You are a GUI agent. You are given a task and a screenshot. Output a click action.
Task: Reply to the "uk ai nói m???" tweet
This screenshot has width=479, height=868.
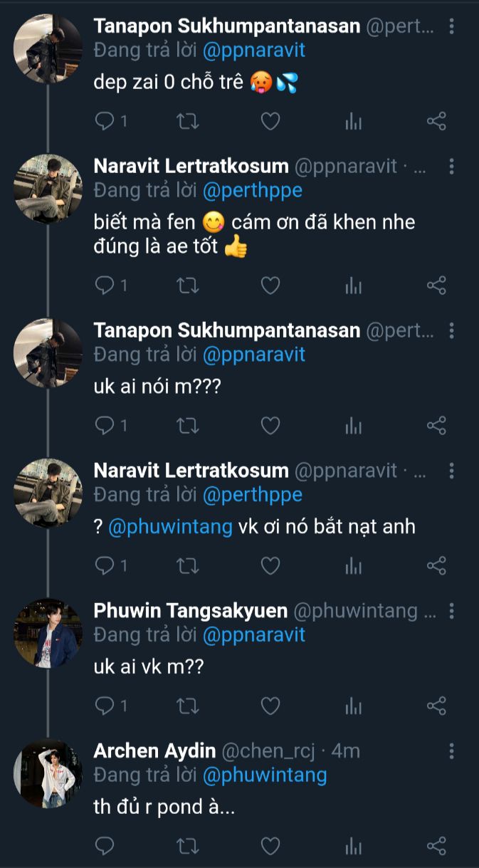(x=105, y=426)
